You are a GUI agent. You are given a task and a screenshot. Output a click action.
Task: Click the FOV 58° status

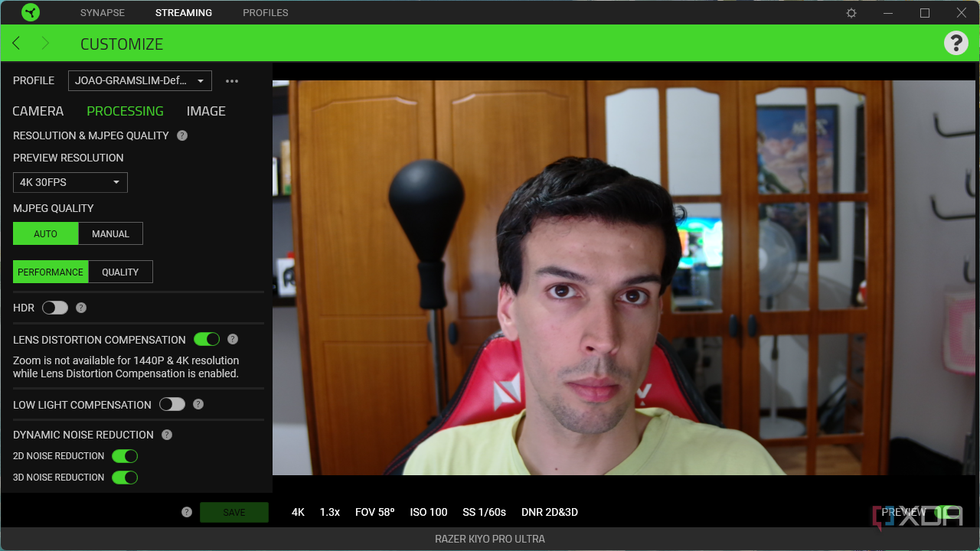tap(375, 512)
